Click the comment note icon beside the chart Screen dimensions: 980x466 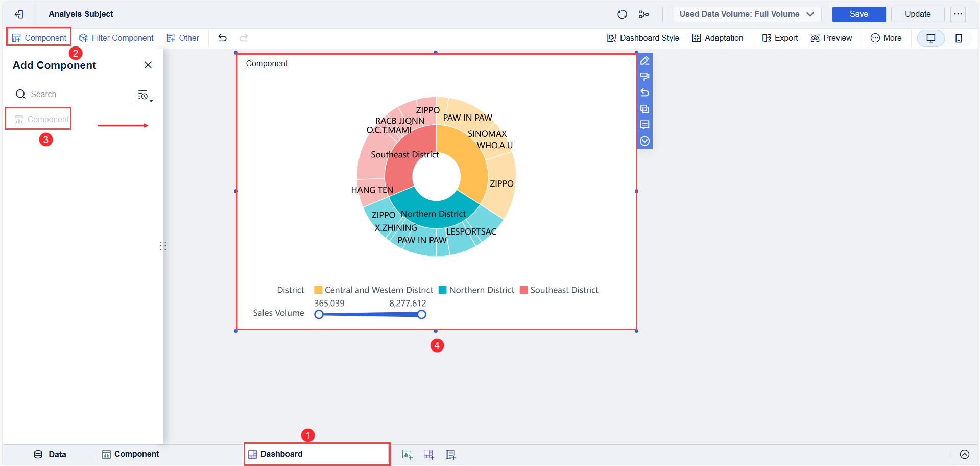pos(645,125)
